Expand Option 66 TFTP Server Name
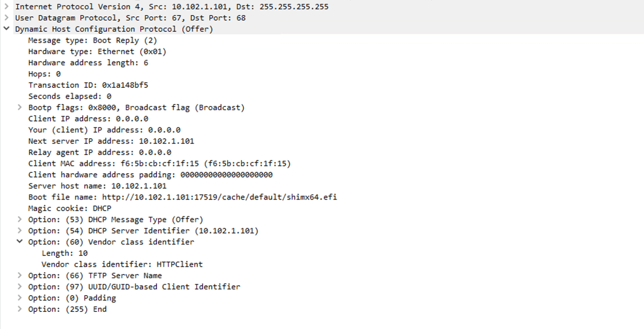 [x=19, y=275]
